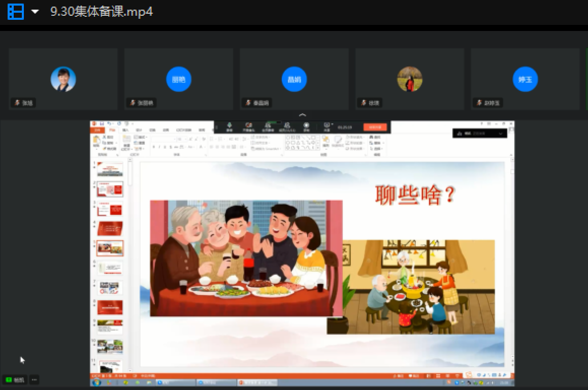Click the first participant's photo avatar
Viewport: 588px width, 390px height.
tap(63, 80)
